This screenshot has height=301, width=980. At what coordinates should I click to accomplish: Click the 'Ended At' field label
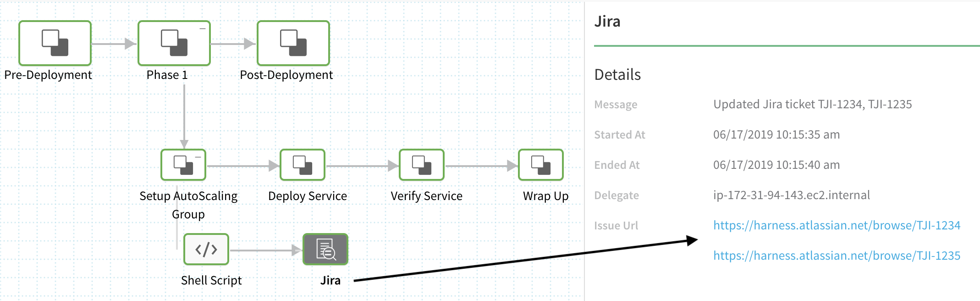tap(617, 165)
